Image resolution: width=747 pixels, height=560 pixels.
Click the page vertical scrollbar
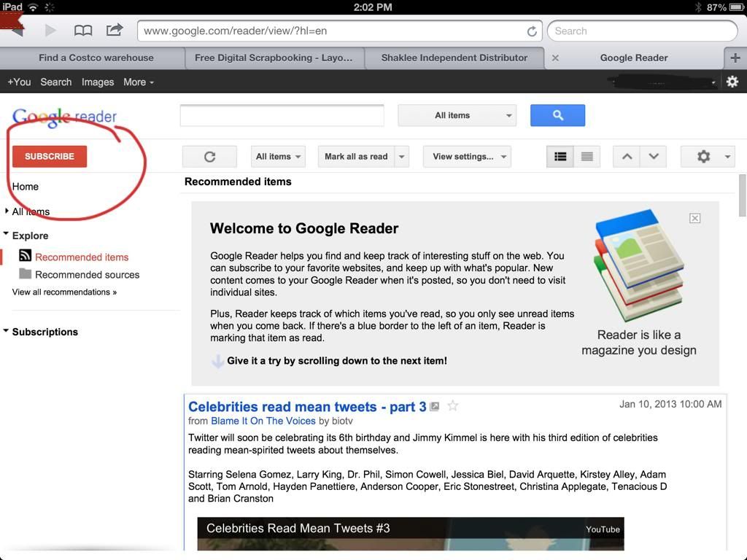tap(742, 195)
